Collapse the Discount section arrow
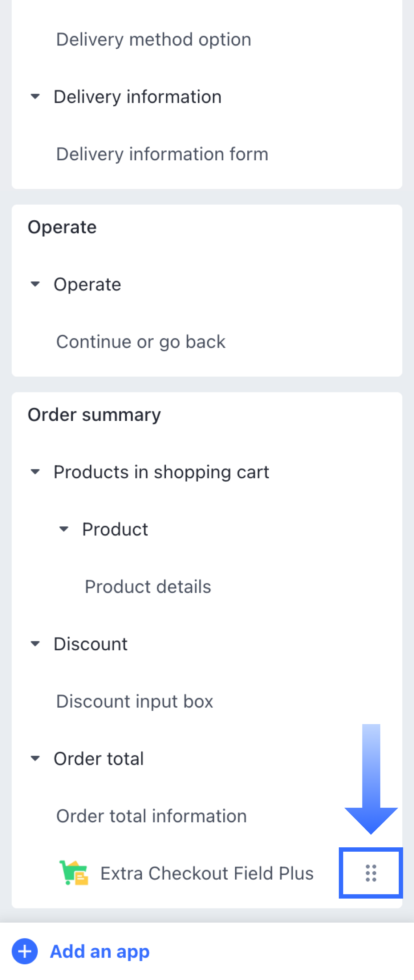 pos(35,644)
